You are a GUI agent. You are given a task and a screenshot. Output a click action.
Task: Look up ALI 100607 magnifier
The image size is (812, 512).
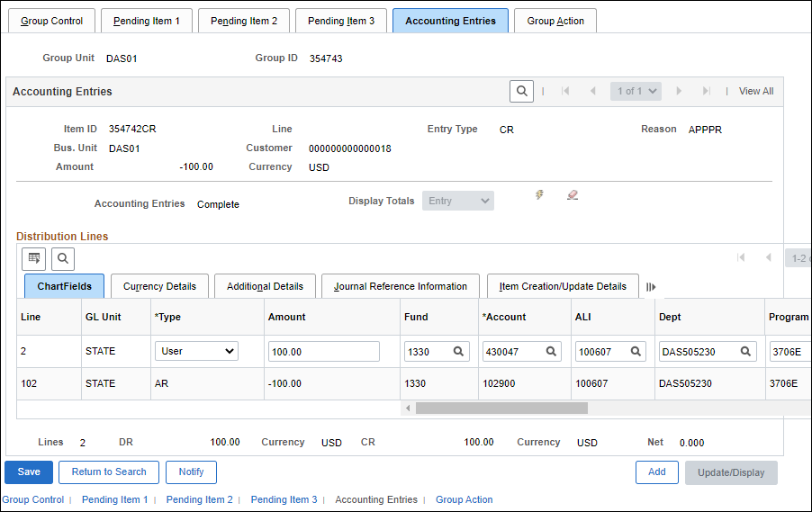[636, 352]
